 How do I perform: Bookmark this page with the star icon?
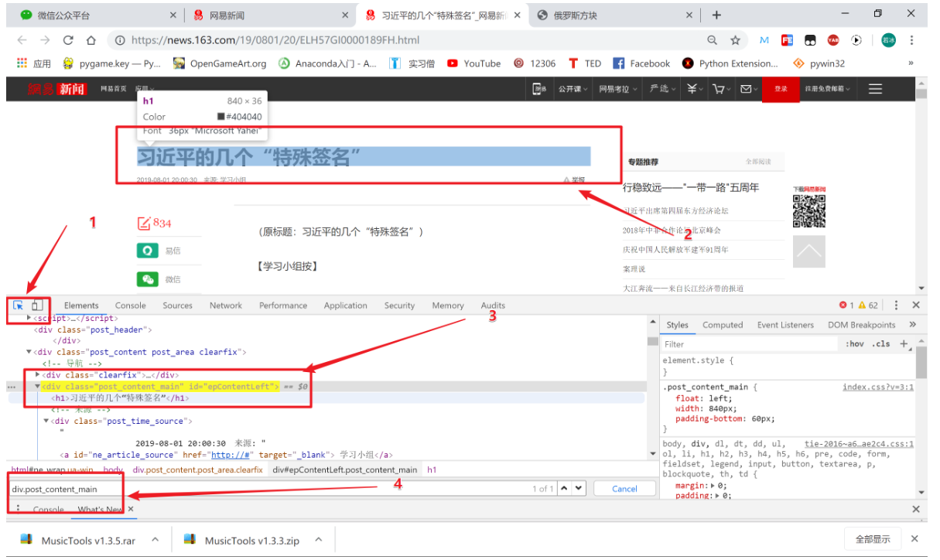tap(735, 40)
